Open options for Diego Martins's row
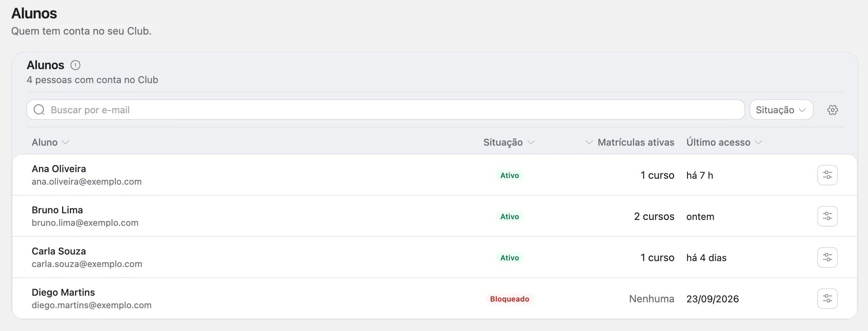 coord(828,299)
